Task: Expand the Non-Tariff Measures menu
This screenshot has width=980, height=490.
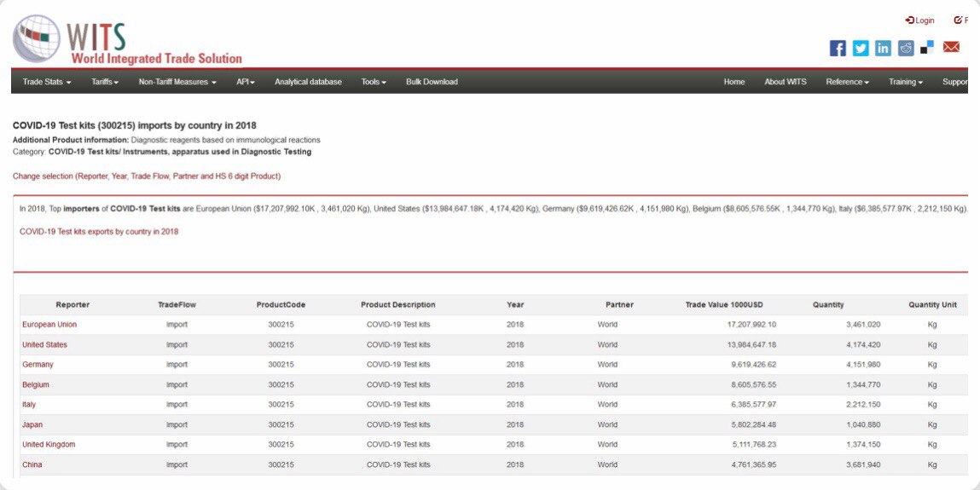Action: (x=177, y=82)
